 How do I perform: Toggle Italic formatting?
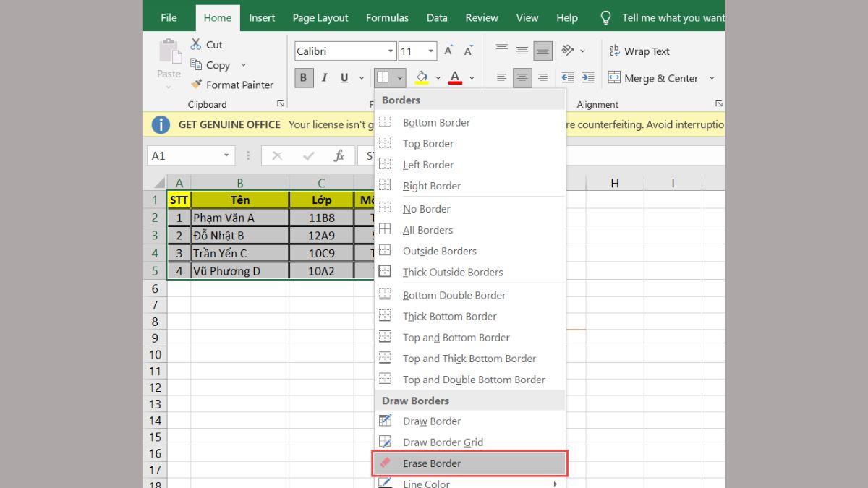pos(324,78)
